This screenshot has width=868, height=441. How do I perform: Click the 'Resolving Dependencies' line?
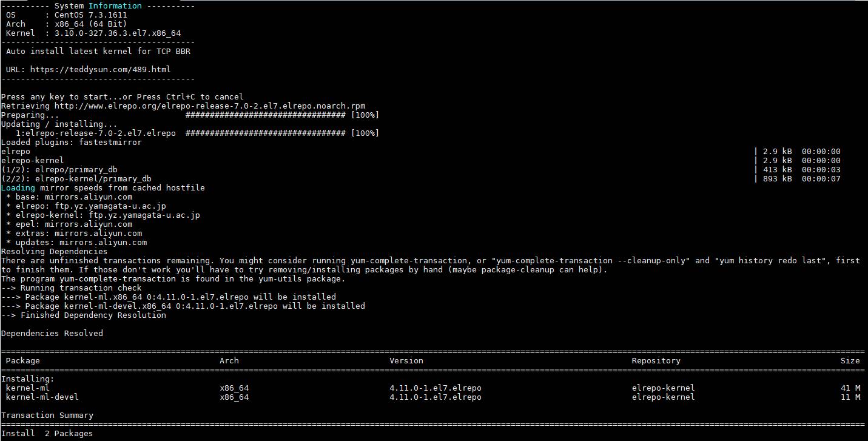tap(55, 252)
